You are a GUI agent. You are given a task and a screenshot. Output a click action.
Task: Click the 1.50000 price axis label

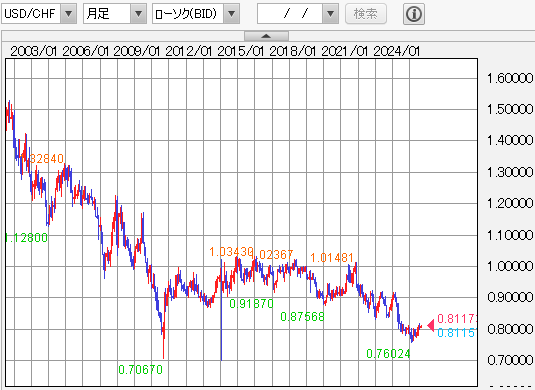click(x=510, y=110)
